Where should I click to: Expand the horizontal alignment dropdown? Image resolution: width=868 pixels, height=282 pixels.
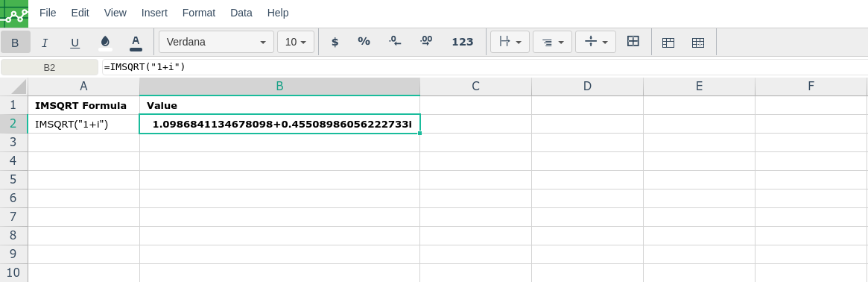coord(552,42)
